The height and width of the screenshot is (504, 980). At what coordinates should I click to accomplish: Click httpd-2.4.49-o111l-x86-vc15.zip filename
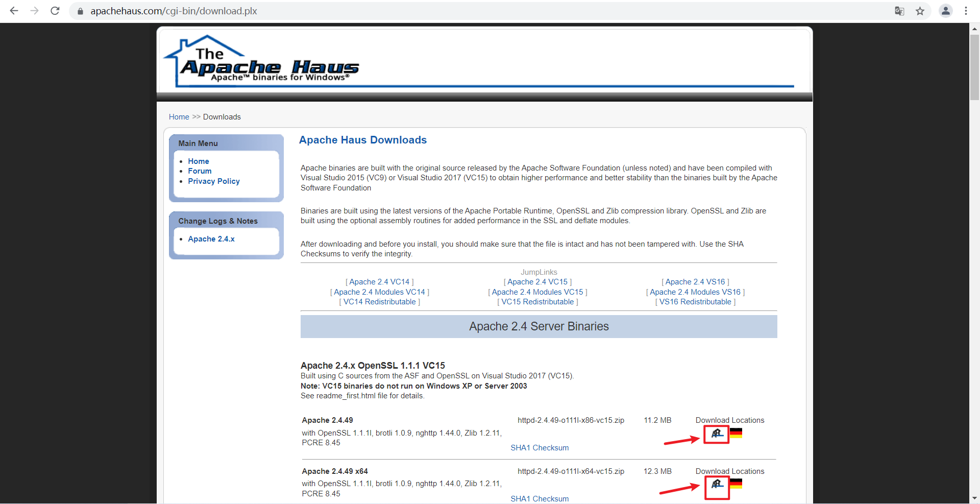[571, 420]
